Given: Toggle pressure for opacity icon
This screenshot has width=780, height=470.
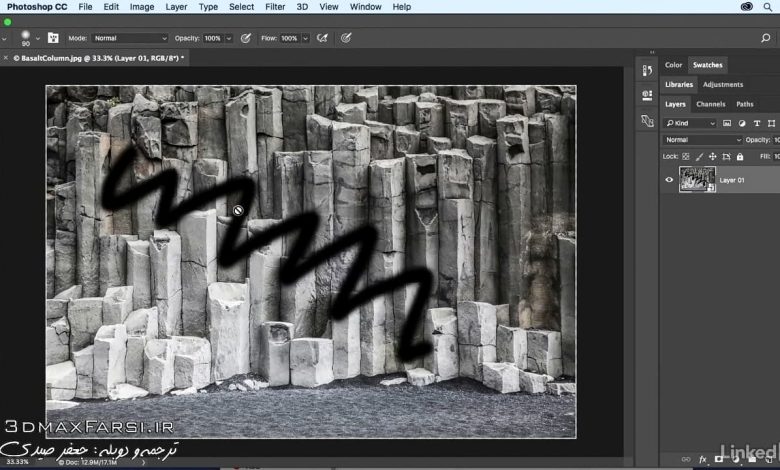Looking at the screenshot, I should (246, 38).
